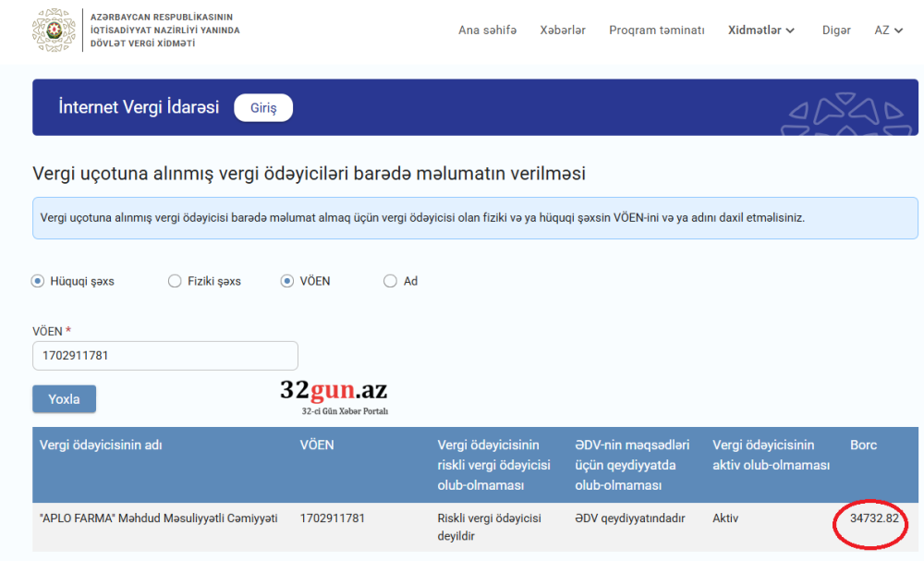Select the Fiziki şəxs radio button
The width and height of the screenshot is (924, 561).
174,280
